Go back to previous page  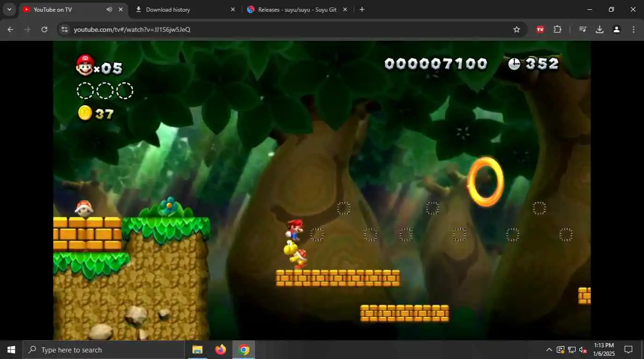(10, 29)
